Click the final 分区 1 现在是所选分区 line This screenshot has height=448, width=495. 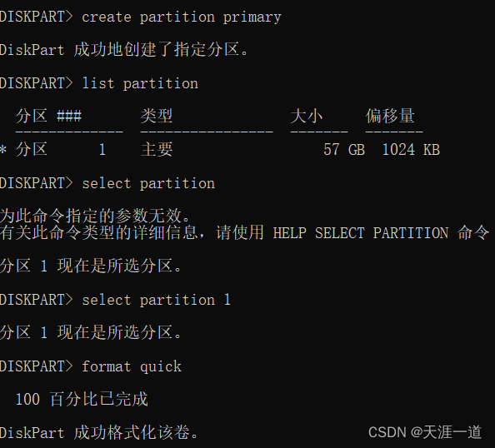pyautogui.click(x=91, y=332)
